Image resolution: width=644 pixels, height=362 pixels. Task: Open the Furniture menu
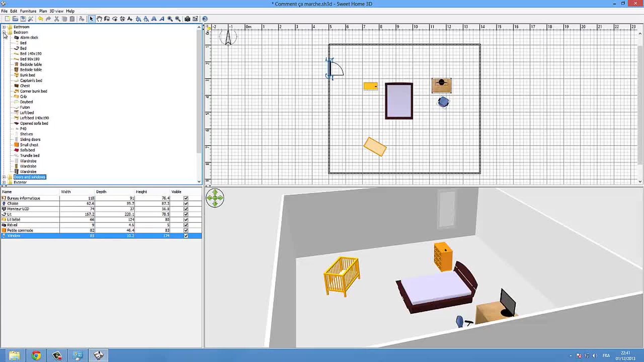point(28,11)
